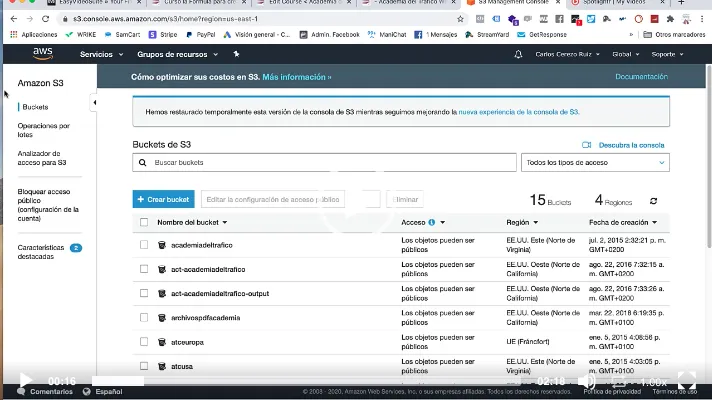
Task: Bookmark this page star icon
Action: click(x=460, y=19)
